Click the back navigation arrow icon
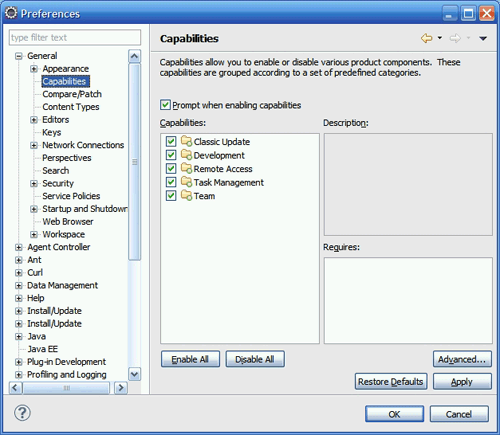This screenshot has height=435, width=500. click(x=426, y=38)
